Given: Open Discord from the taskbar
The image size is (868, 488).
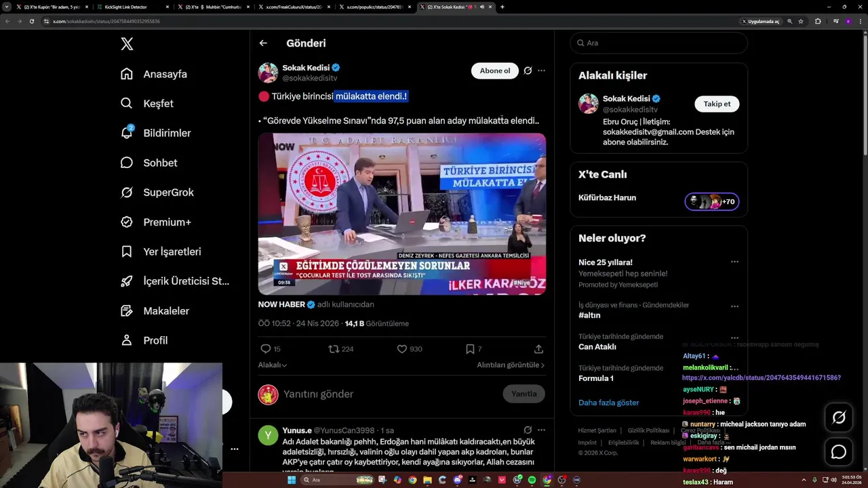Looking at the screenshot, I should (x=457, y=480).
